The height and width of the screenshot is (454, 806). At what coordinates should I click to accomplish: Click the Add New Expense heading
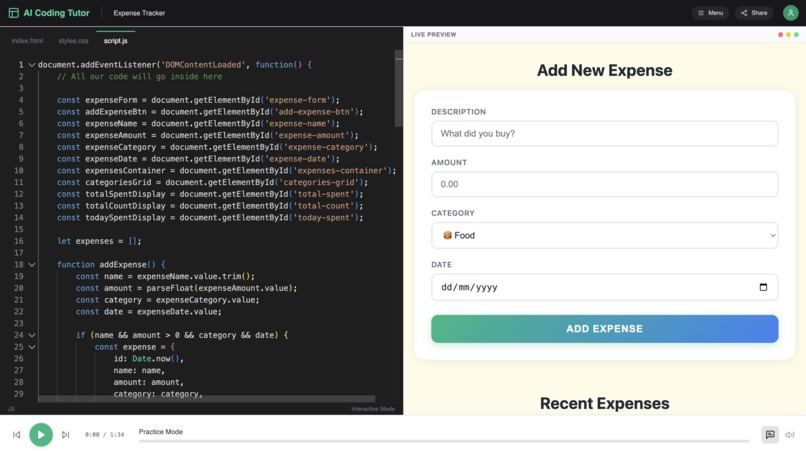pyautogui.click(x=604, y=70)
